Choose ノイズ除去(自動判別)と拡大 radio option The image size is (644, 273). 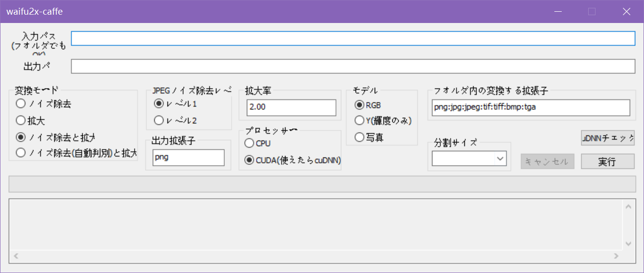[x=76, y=153]
